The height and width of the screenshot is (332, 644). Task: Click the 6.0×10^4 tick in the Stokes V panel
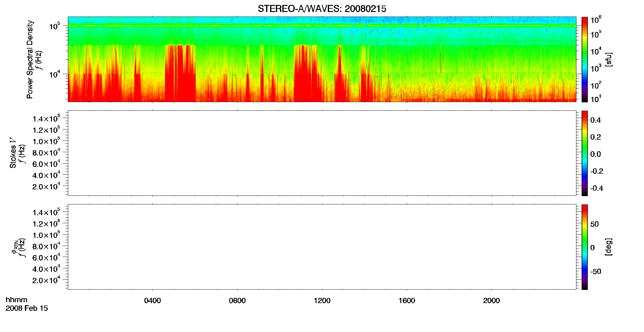click(x=46, y=164)
